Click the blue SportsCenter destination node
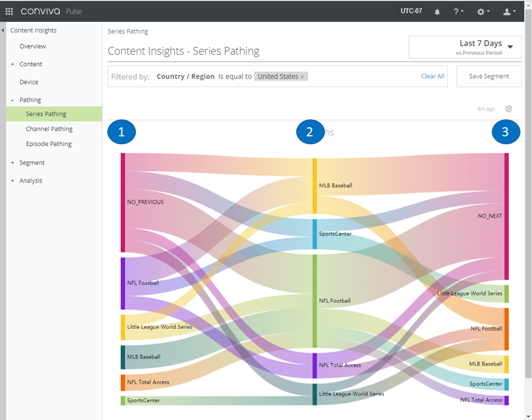The height and width of the screenshot is (420, 532). [x=506, y=385]
